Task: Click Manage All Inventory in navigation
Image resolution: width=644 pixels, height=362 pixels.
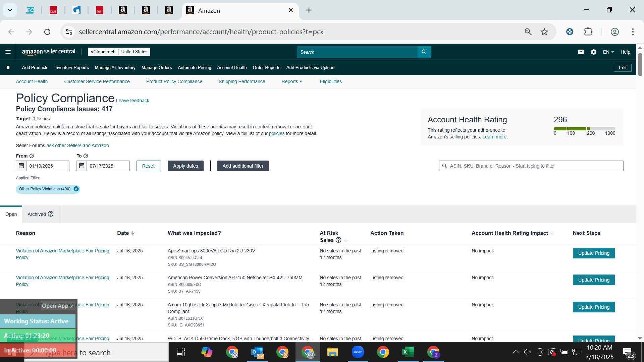Action: [x=115, y=68]
